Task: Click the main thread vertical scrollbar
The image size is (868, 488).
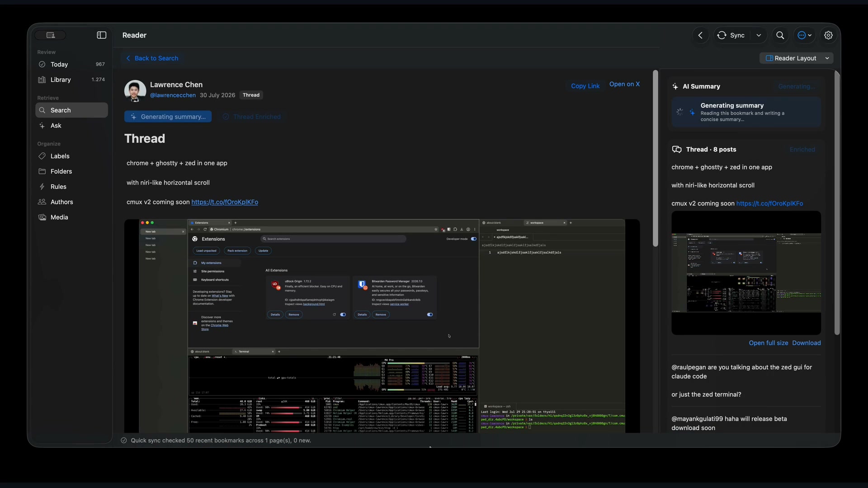Action: point(656,158)
